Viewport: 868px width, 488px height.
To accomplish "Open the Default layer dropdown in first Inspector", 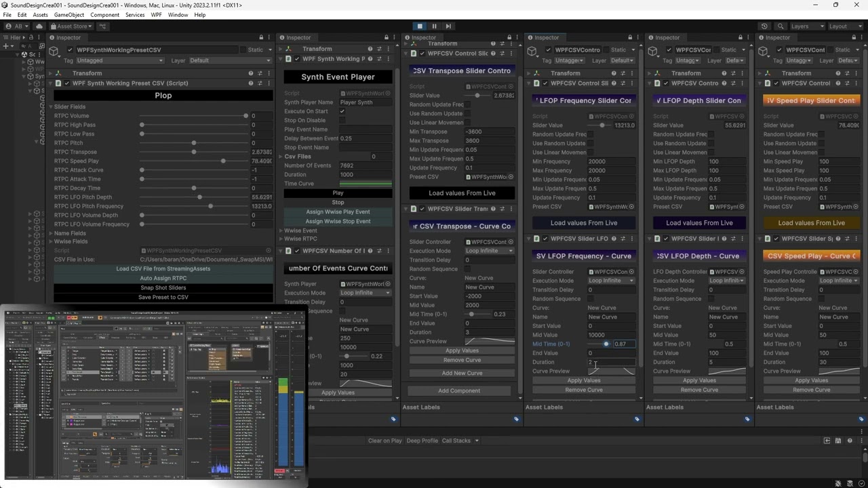I will [229, 60].
